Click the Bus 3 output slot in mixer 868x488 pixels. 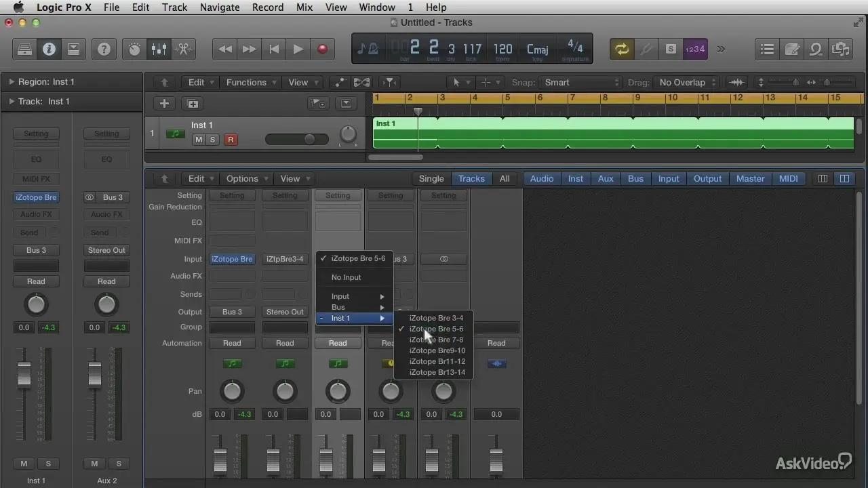(232, 312)
